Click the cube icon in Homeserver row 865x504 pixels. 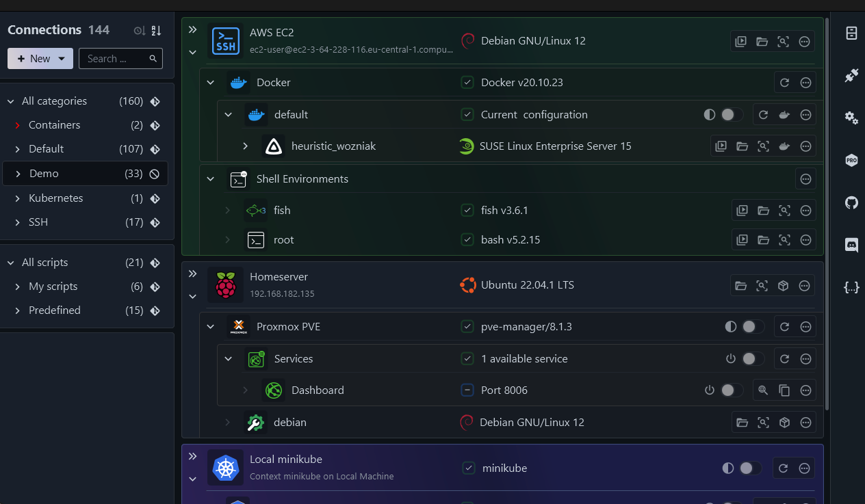pos(784,286)
